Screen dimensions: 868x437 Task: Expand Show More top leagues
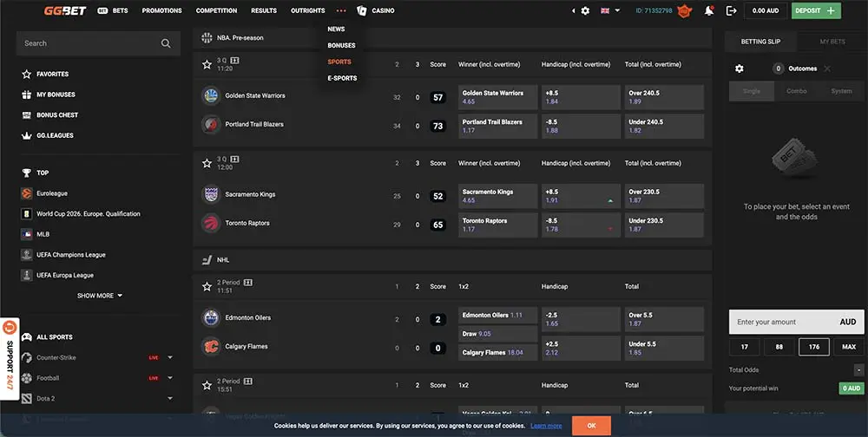point(100,296)
